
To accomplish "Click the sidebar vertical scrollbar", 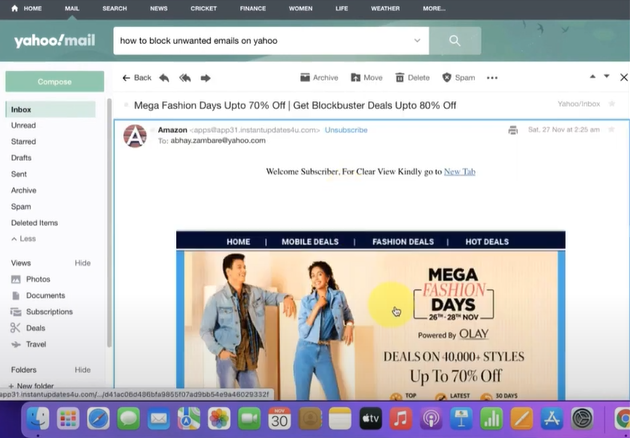I will pyautogui.click(x=109, y=223).
